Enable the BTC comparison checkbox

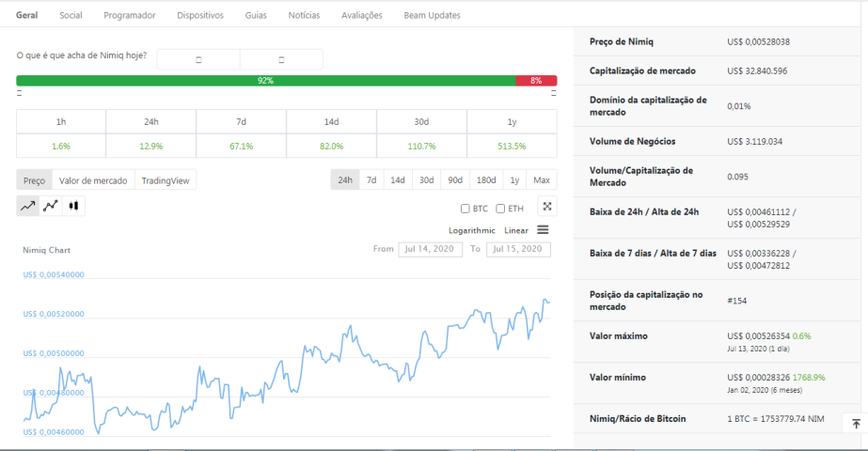coord(465,209)
